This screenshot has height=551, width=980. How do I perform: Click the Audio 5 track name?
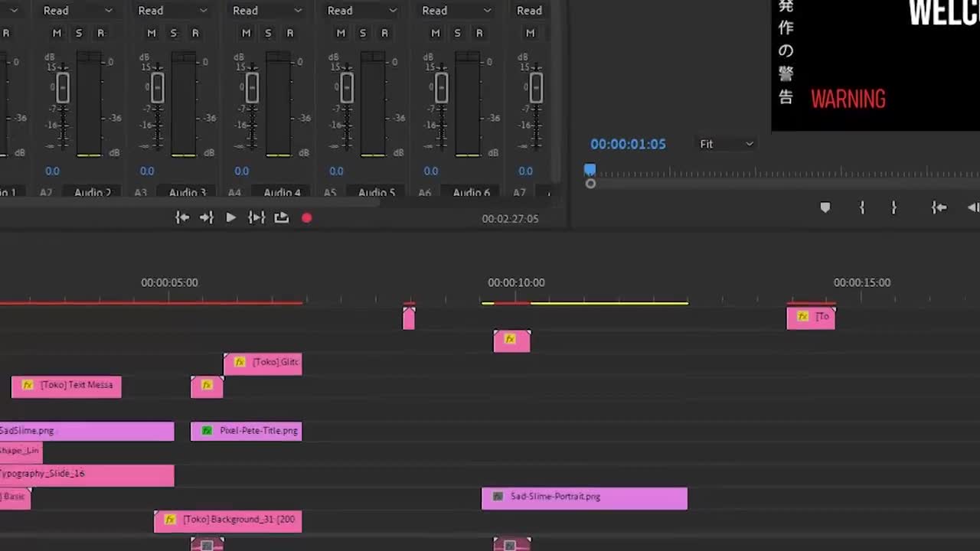click(377, 193)
